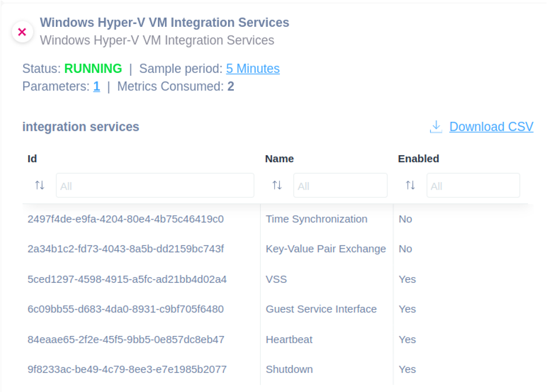The width and height of the screenshot is (547, 392).
Task: Click Enabled value for Time Synchronization
Action: pos(405,219)
